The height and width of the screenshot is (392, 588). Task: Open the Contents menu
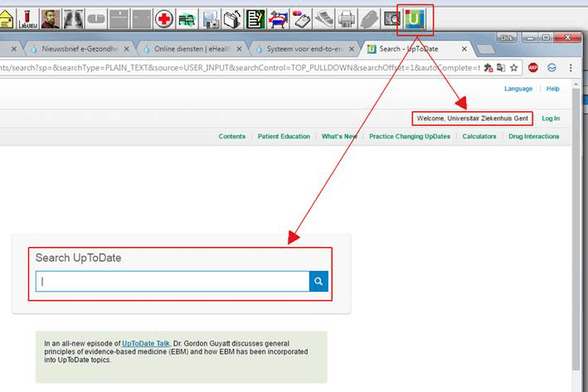point(231,137)
